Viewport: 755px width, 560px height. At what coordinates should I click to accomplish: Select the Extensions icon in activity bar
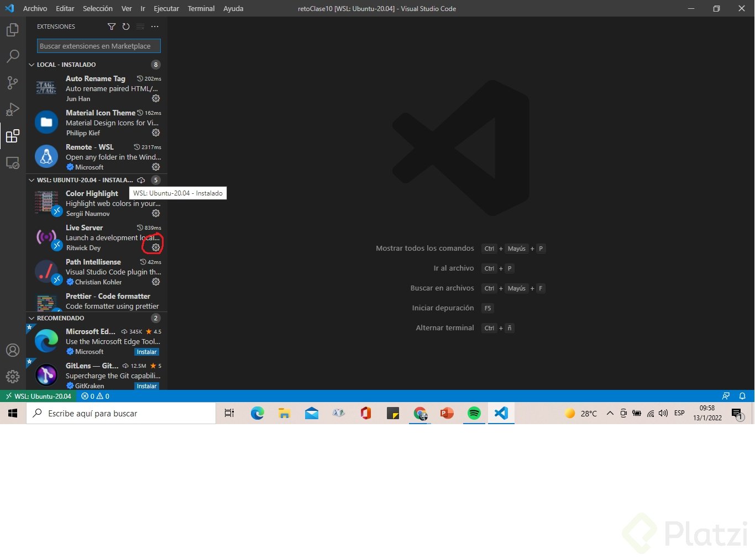tap(13, 136)
